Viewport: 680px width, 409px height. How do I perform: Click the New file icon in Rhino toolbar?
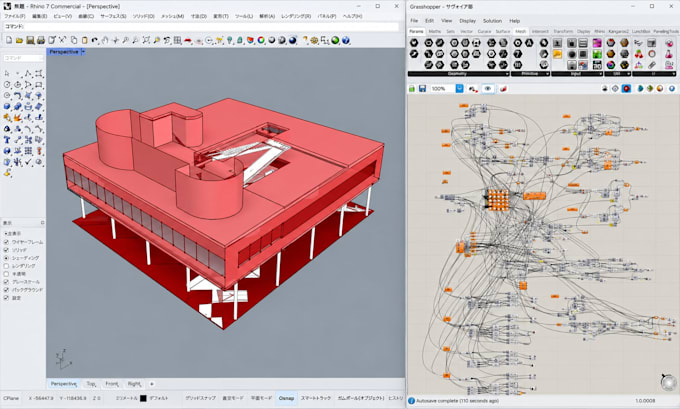click(9, 40)
